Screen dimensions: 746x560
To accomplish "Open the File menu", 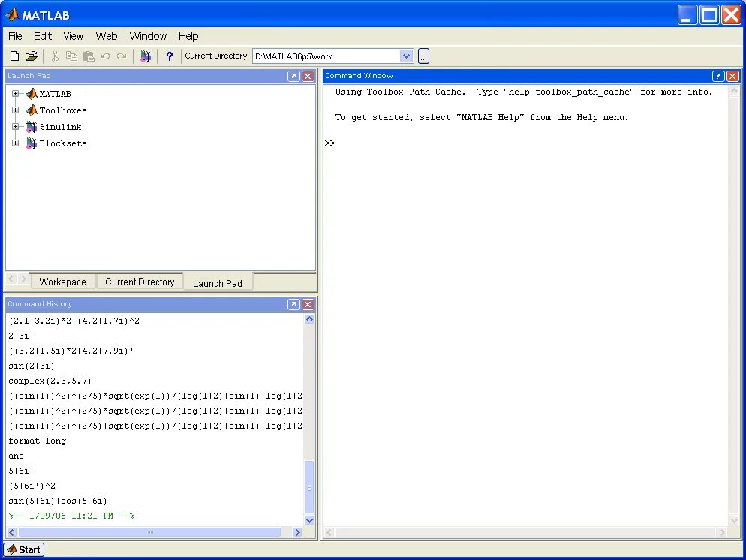I will [x=15, y=36].
